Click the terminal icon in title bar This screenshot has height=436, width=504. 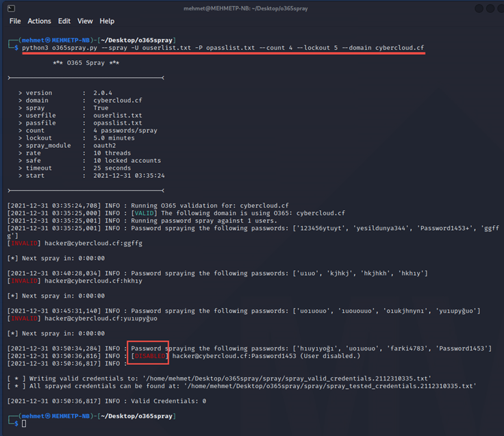tap(11, 8)
